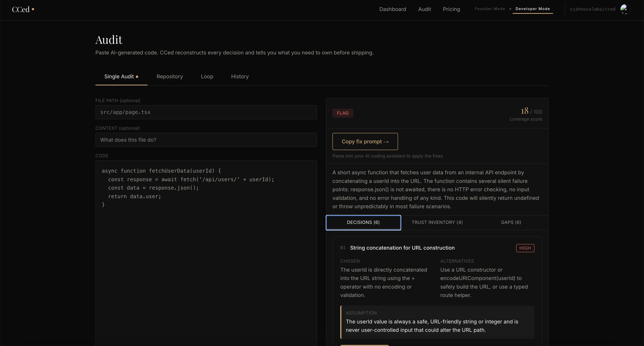
Task: Click the HIGH severity badge
Action: [525, 248]
